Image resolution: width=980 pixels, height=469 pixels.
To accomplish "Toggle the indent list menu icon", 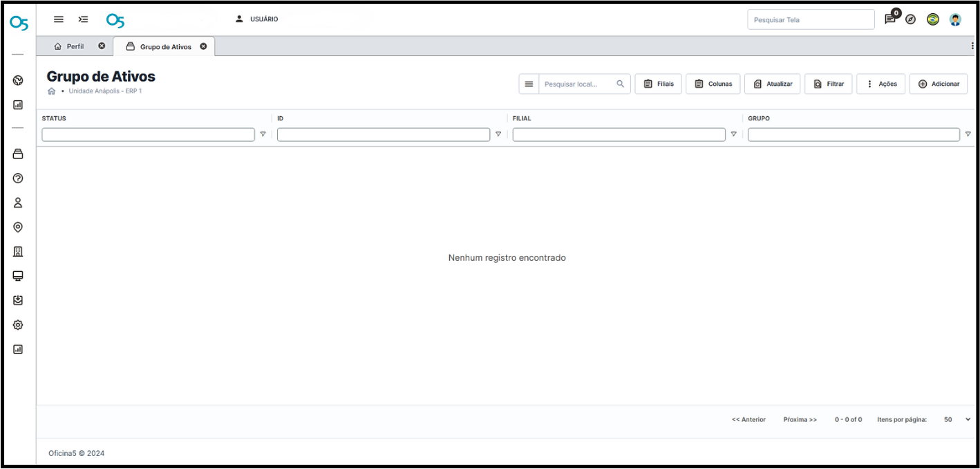I will (84, 19).
